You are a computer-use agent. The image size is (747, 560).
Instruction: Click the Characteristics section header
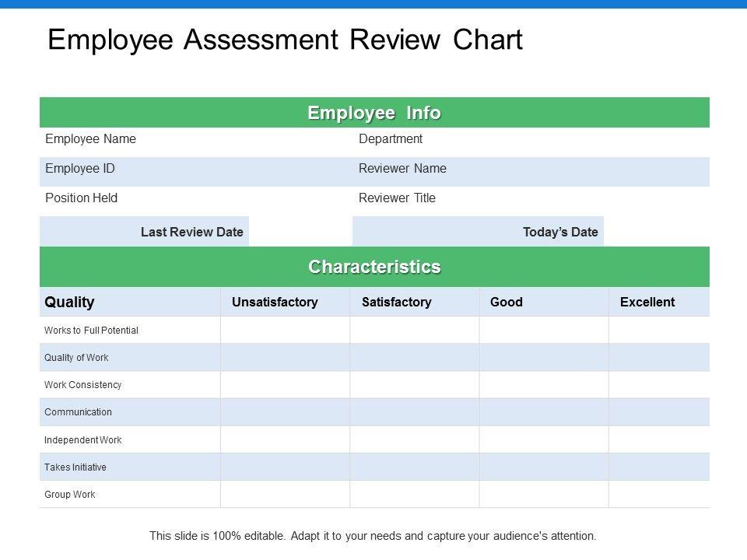coord(374,267)
